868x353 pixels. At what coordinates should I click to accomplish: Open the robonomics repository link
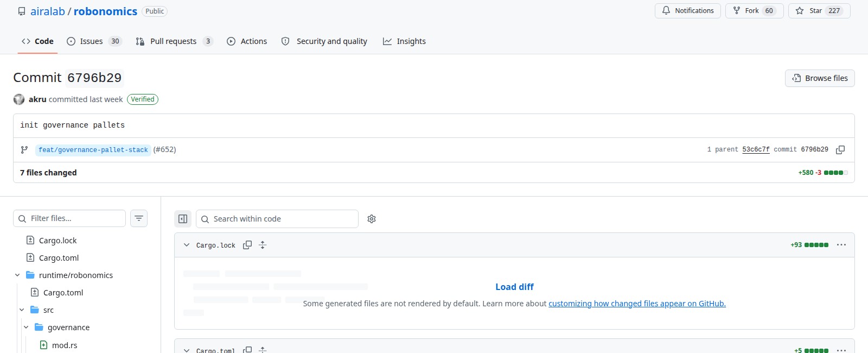[x=105, y=11]
